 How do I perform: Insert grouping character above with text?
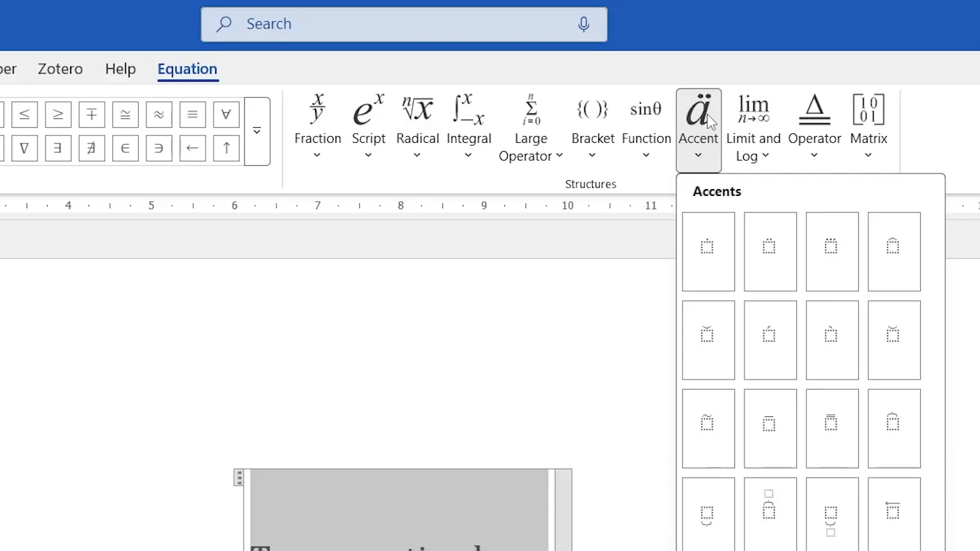[x=770, y=514]
